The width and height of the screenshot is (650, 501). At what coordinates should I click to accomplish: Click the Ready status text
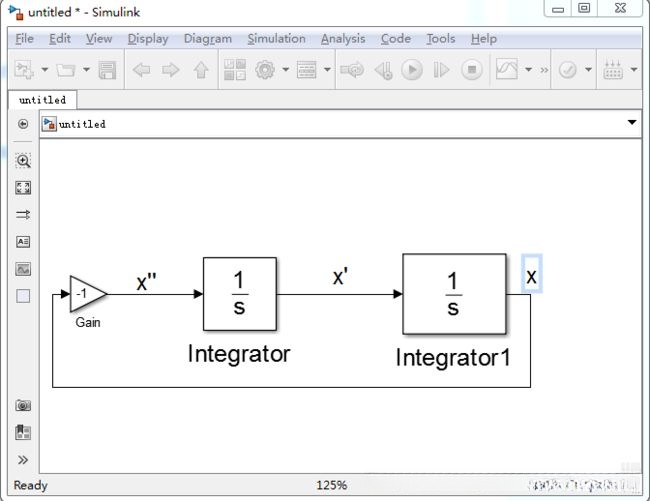31,485
